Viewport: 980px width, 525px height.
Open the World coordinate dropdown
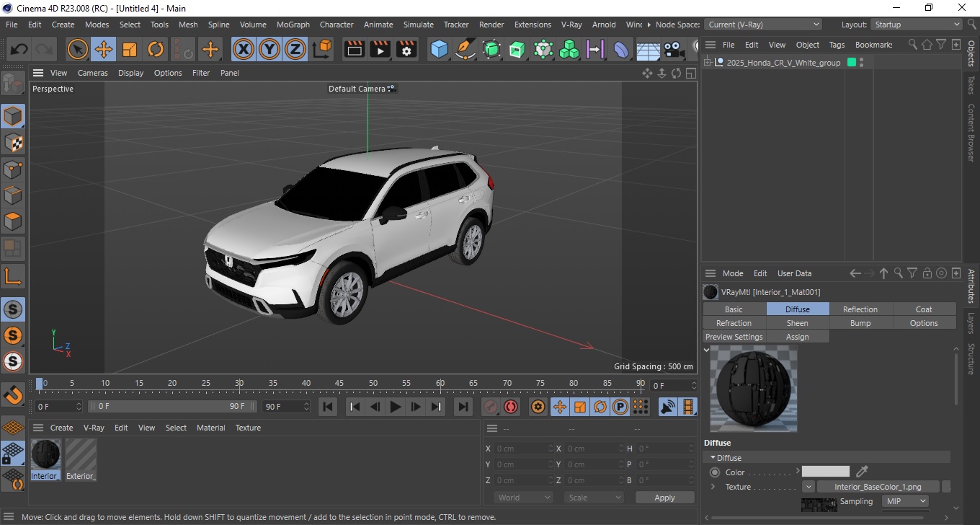524,498
